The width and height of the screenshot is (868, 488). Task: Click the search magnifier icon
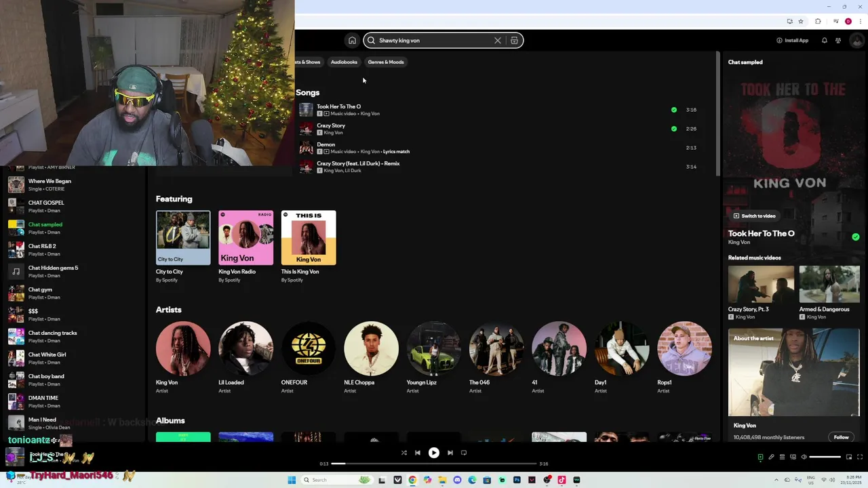(371, 41)
